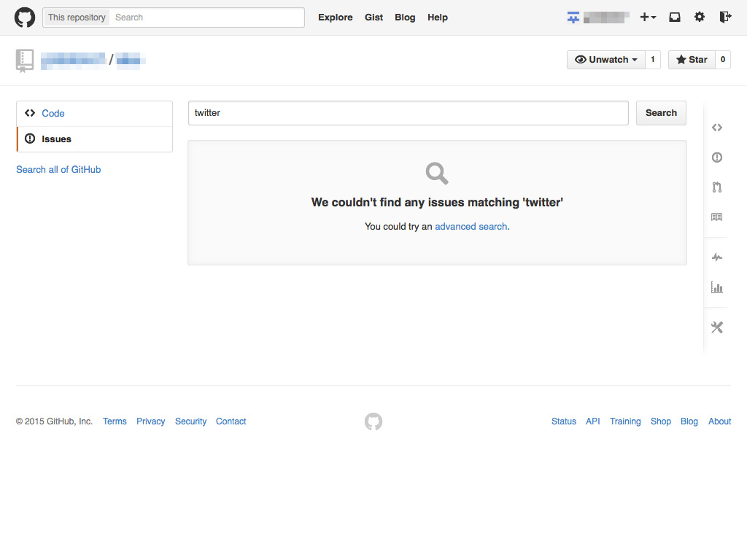Open repository settings tools icon
The image size is (747, 560).
tap(717, 327)
